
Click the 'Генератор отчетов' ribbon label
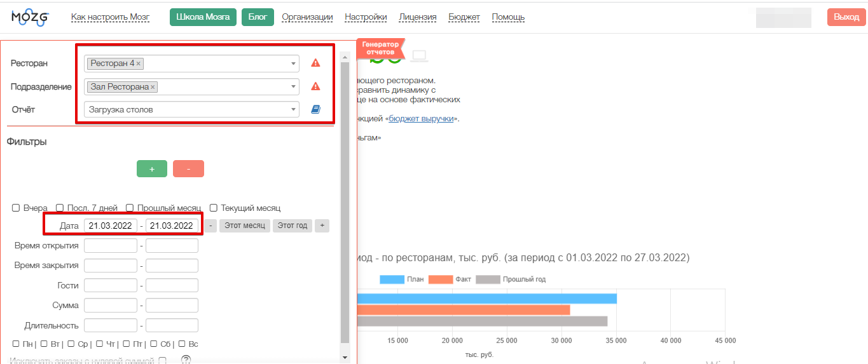pos(381,48)
